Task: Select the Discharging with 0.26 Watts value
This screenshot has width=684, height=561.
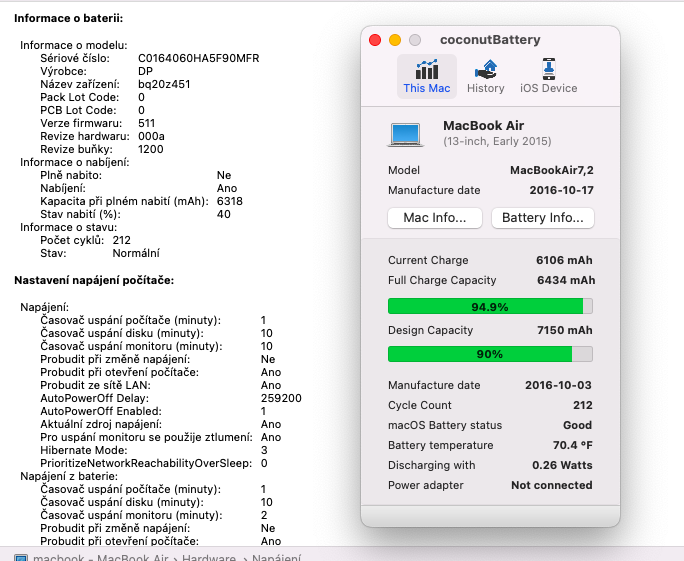Action: [x=562, y=465]
